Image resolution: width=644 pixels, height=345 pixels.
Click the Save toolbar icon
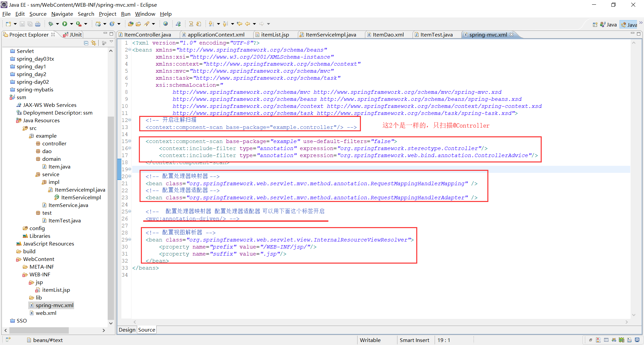coord(22,24)
